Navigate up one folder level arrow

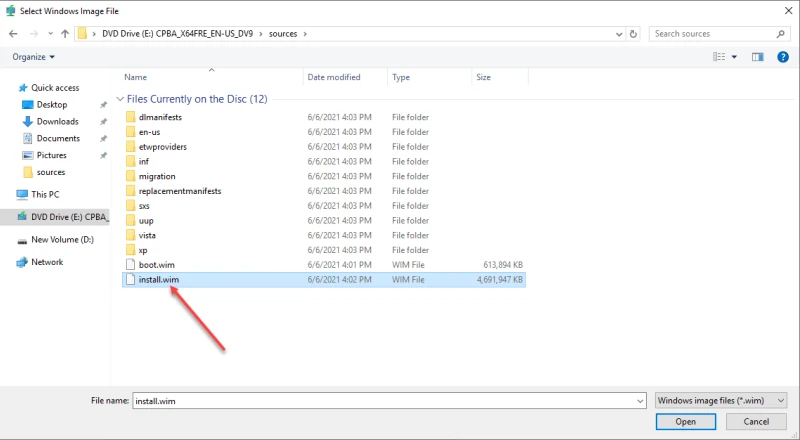pos(65,34)
